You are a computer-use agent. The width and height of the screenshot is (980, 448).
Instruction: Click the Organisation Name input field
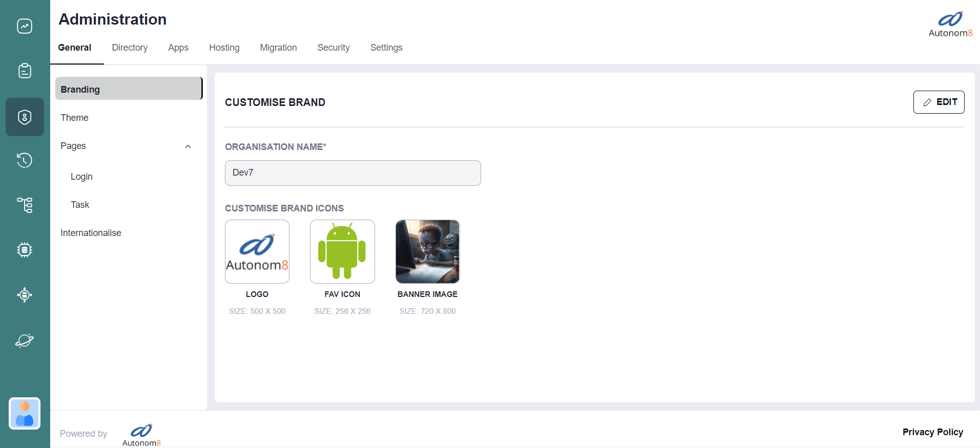click(352, 173)
